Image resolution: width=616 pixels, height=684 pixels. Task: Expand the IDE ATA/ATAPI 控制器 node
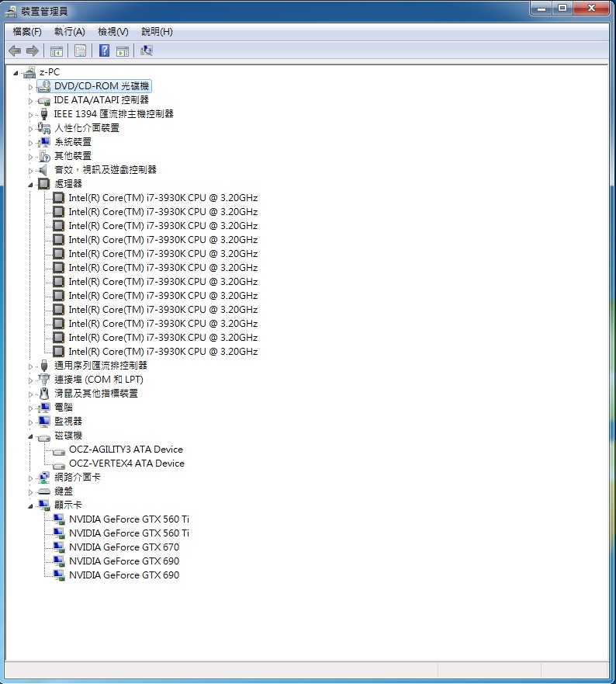point(30,101)
